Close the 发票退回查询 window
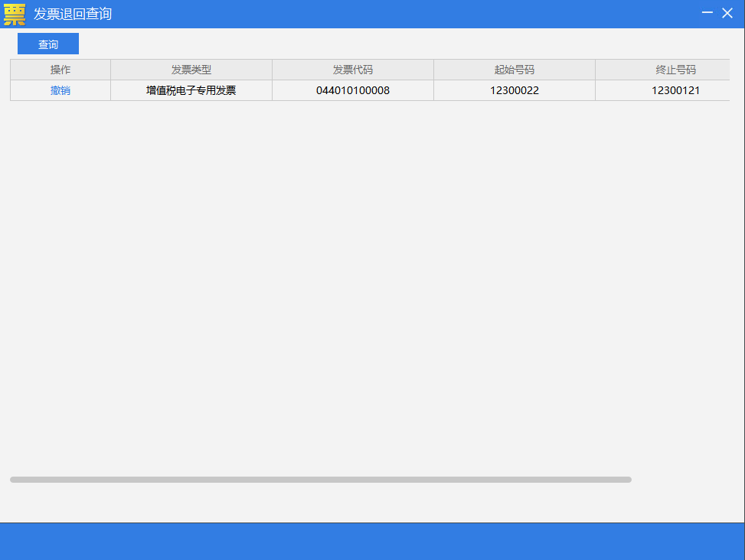The image size is (745, 560). click(x=727, y=13)
